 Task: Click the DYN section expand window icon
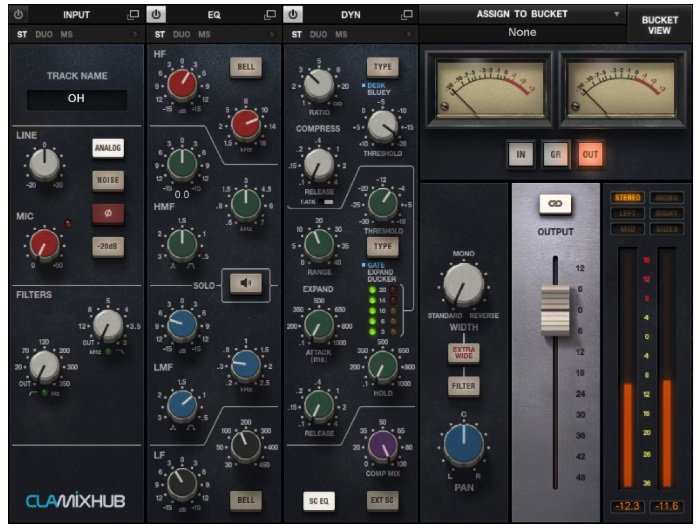(x=405, y=15)
